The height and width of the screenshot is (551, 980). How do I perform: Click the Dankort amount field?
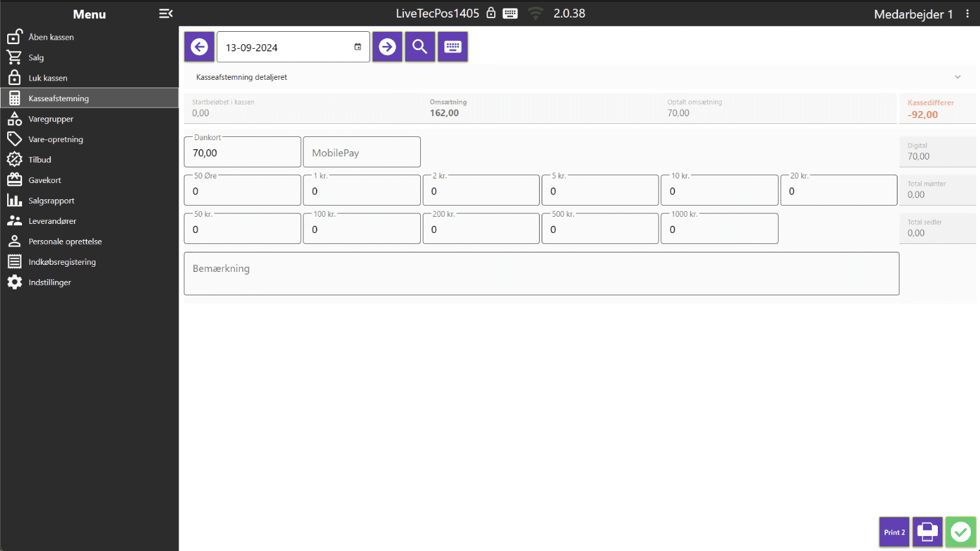(x=242, y=152)
